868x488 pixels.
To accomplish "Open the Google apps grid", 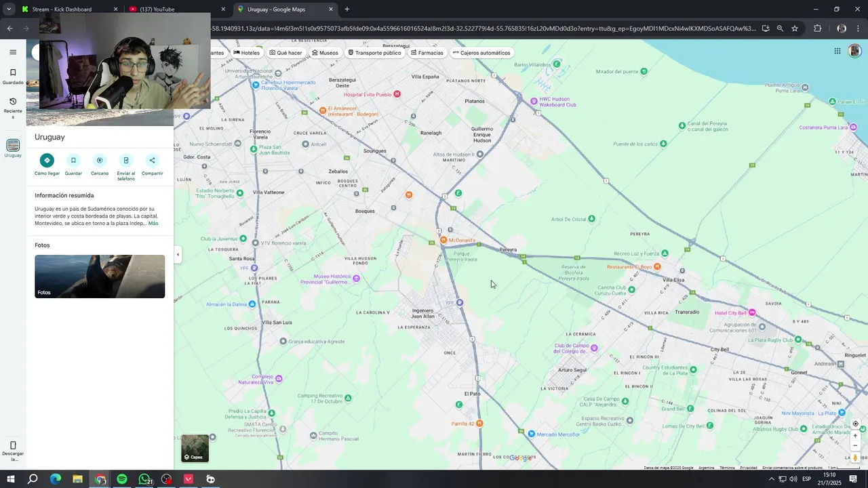I will click(x=837, y=51).
